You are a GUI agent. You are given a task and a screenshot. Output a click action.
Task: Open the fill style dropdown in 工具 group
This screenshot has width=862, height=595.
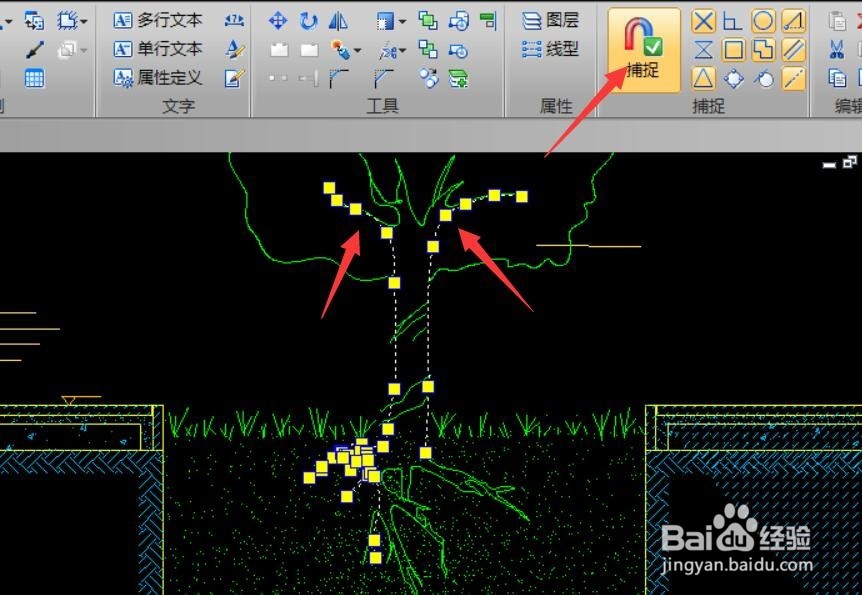(402, 21)
